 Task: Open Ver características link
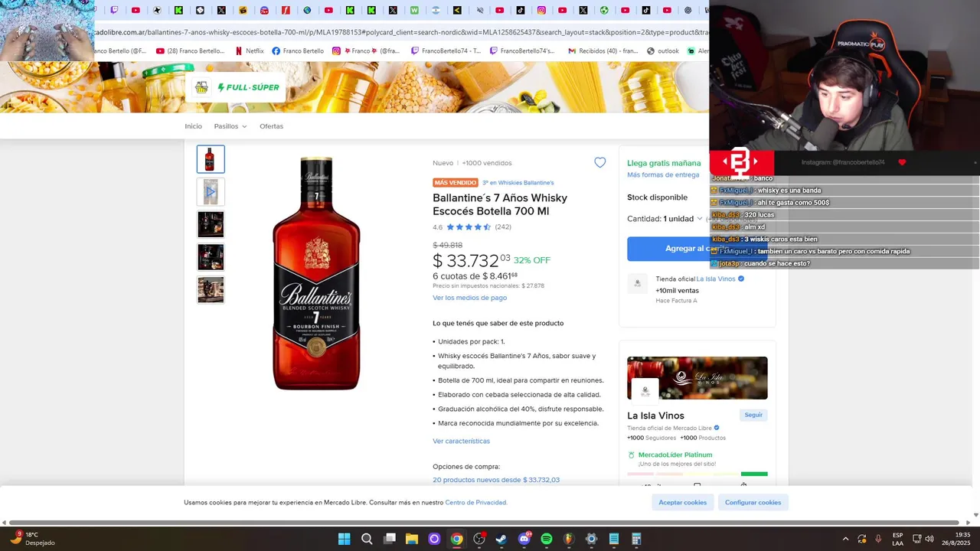pos(461,441)
